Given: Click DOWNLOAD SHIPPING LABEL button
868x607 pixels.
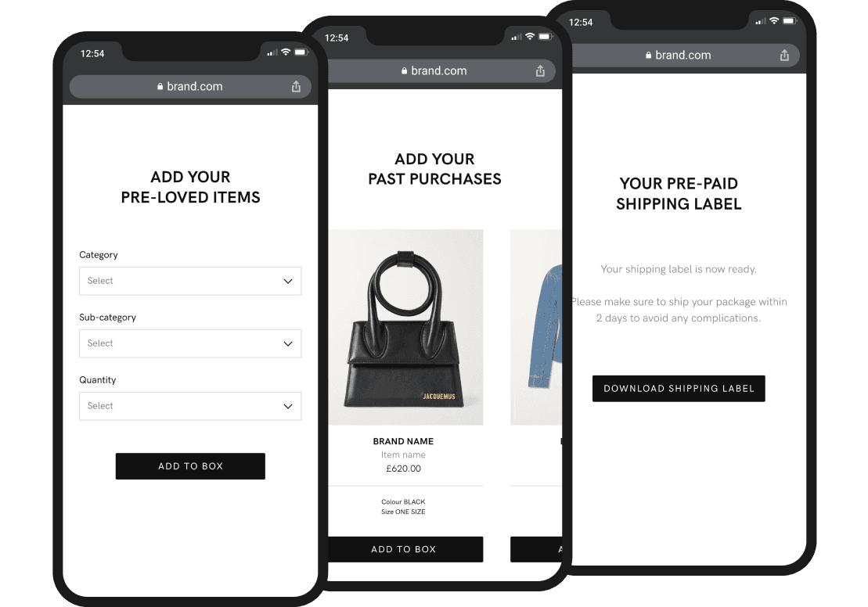Looking at the screenshot, I should point(679,389).
